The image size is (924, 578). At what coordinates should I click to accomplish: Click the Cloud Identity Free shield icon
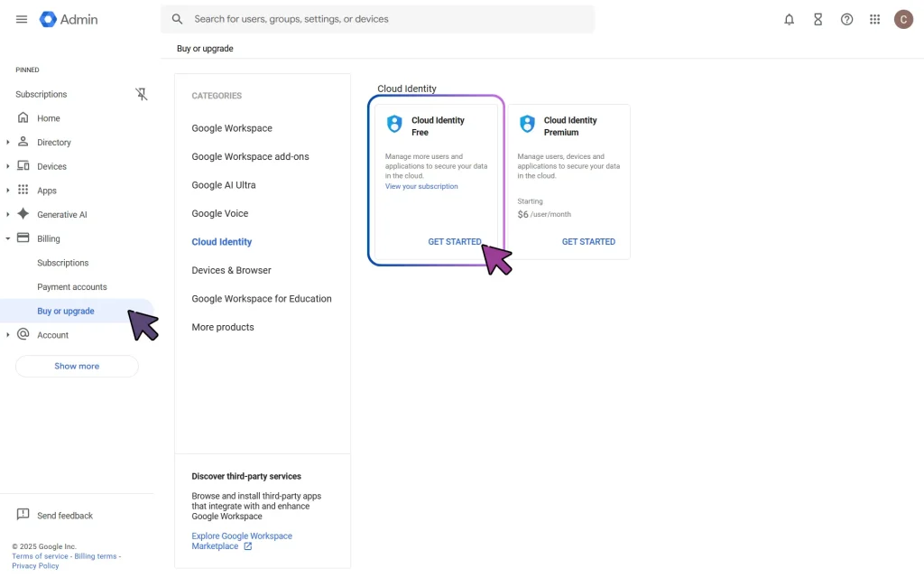(x=394, y=124)
